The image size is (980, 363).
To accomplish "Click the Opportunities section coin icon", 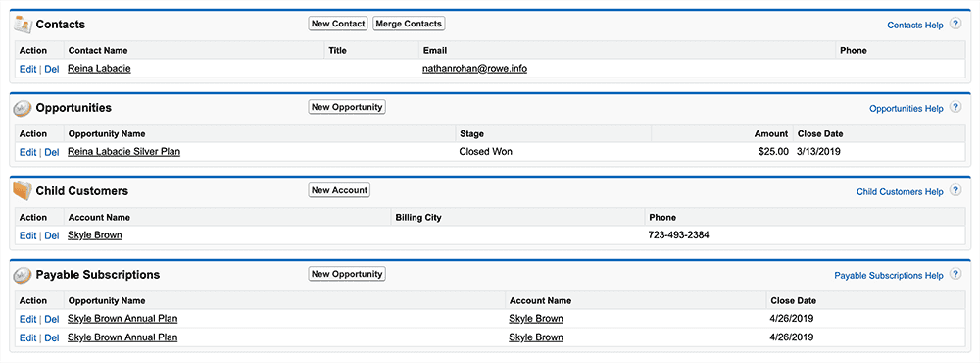I will [x=23, y=108].
